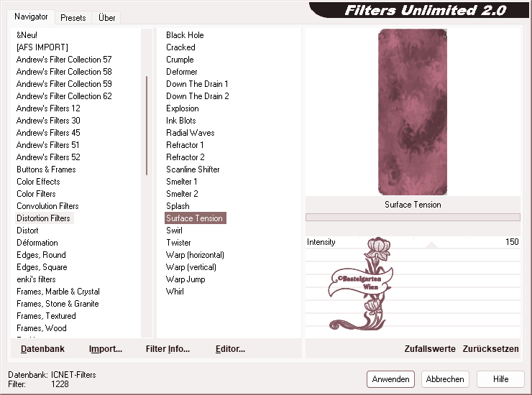Screen dimensions: 532x395
Task: Choose Scanline Shifter filter
Action: pos(193,169)
